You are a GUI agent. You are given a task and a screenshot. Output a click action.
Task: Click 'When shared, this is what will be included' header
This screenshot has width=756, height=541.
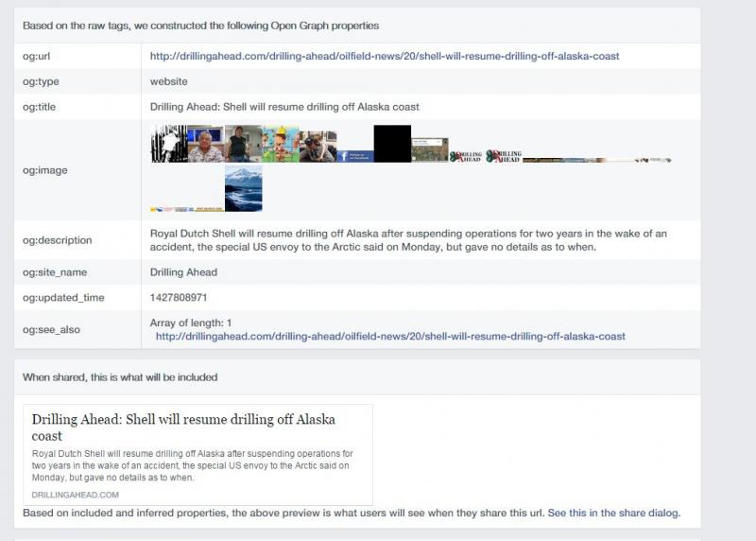[x=120, y=377]
